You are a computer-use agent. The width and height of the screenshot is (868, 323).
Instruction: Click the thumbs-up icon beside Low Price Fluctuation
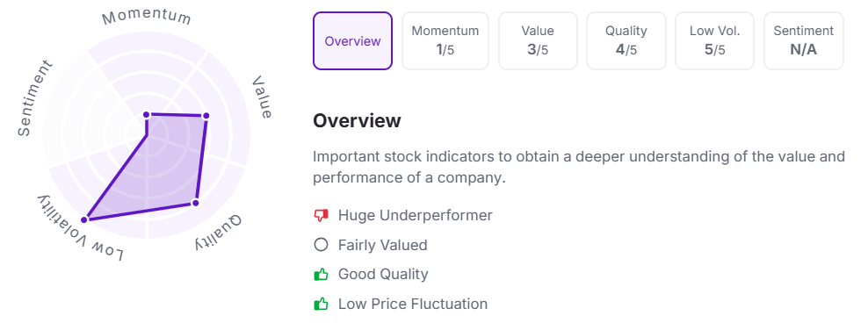coord(321,304)
